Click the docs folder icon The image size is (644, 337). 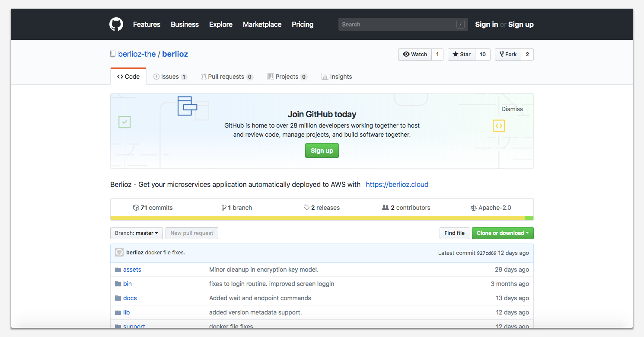click(x=118, y=298)
